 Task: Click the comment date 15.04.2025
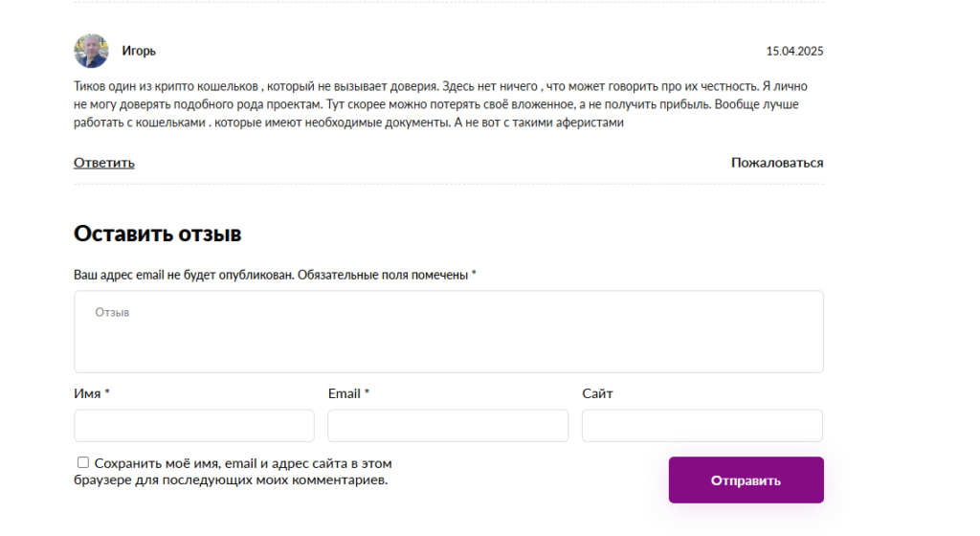794,51
